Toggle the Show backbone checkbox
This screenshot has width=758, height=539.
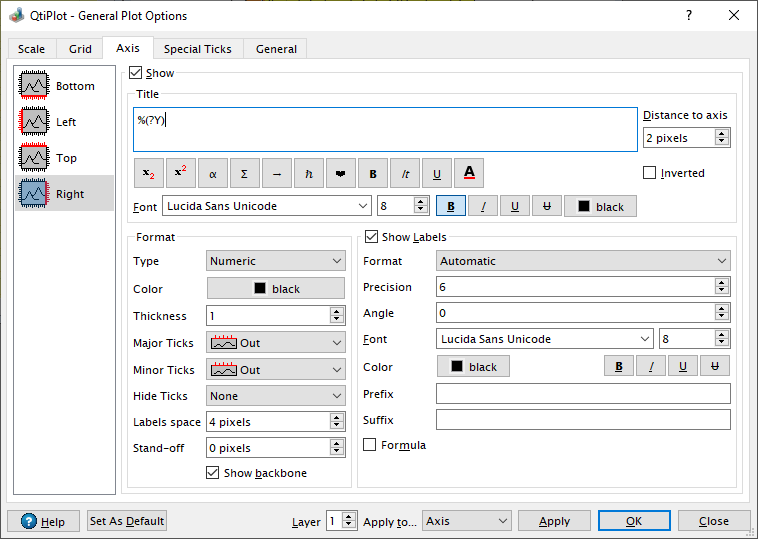(x=212, y=473)
